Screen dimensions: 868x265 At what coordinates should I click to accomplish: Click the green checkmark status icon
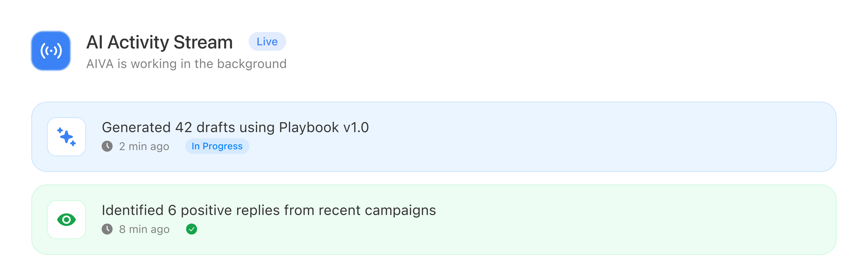[191, 229]
